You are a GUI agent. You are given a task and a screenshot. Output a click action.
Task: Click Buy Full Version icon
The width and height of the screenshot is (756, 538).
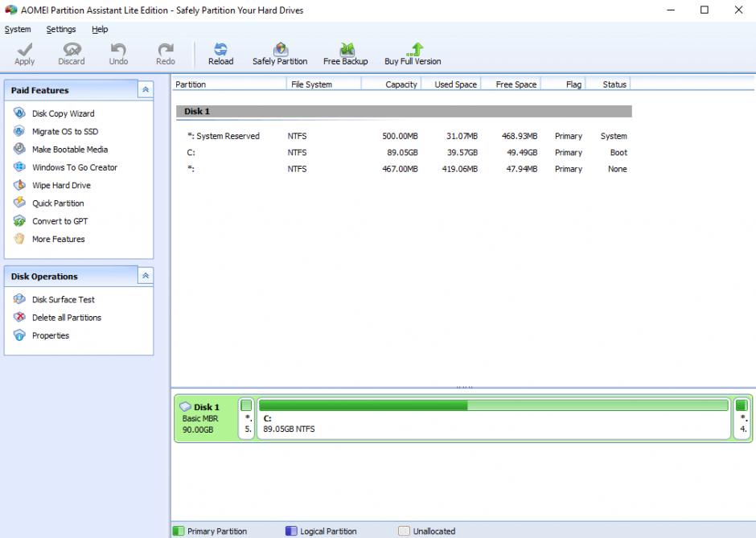click(x=415, y=49)
